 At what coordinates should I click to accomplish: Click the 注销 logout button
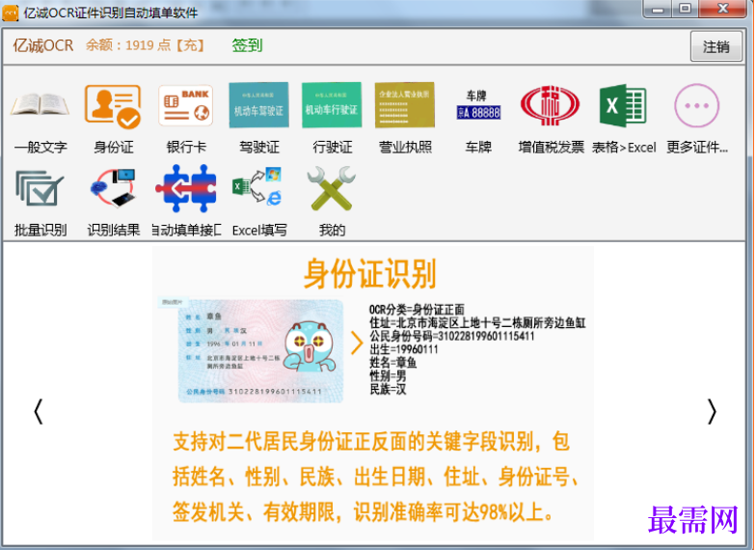(715, 46)
